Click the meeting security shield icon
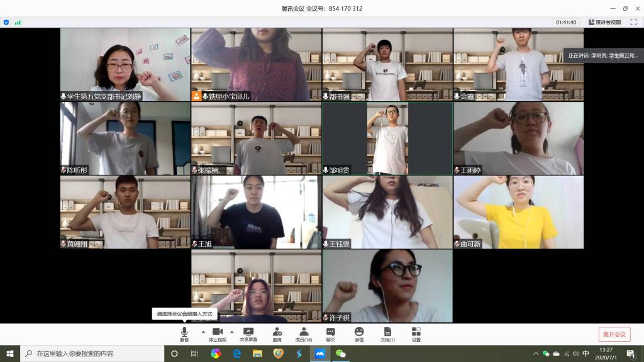This screenshot has width=644, height=362. pos(6,22)
